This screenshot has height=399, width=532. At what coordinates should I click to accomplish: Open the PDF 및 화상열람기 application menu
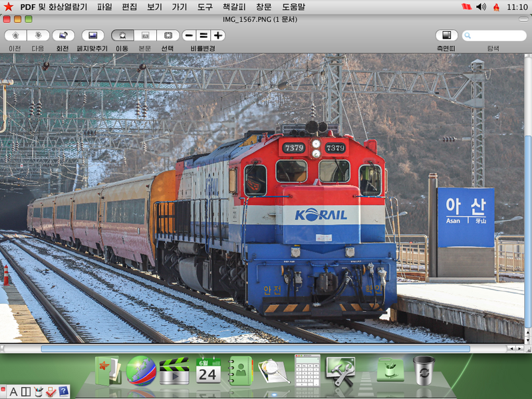coord(54,7)
